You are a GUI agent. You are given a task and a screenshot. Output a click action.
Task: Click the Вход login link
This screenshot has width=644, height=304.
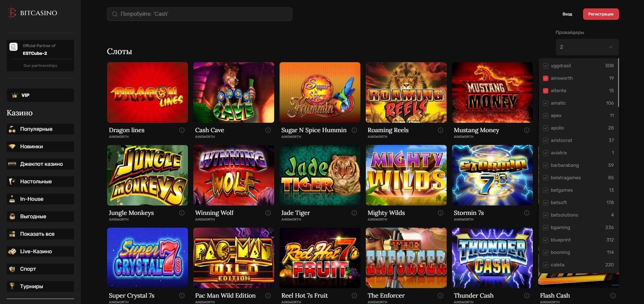(x=567, y=14)
